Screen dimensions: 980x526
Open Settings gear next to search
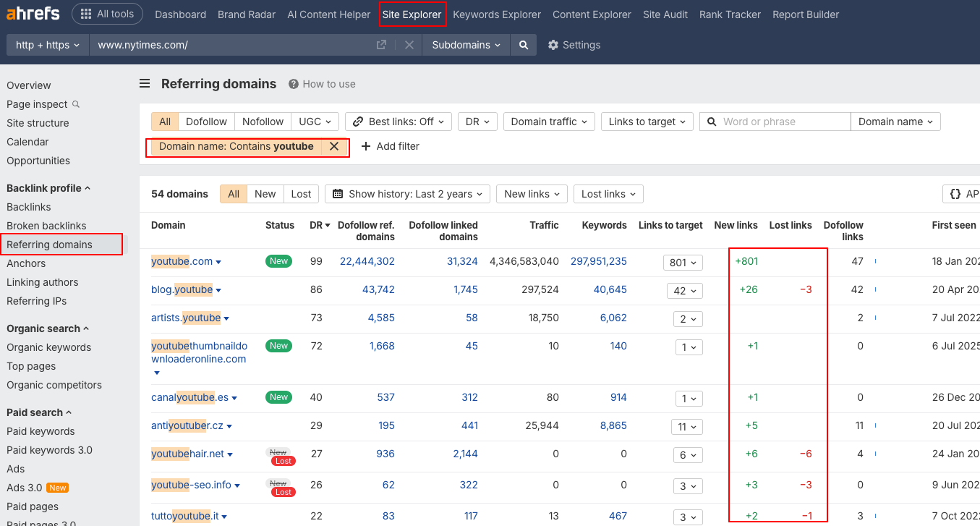pyautogui.click(x=574, y=45)
